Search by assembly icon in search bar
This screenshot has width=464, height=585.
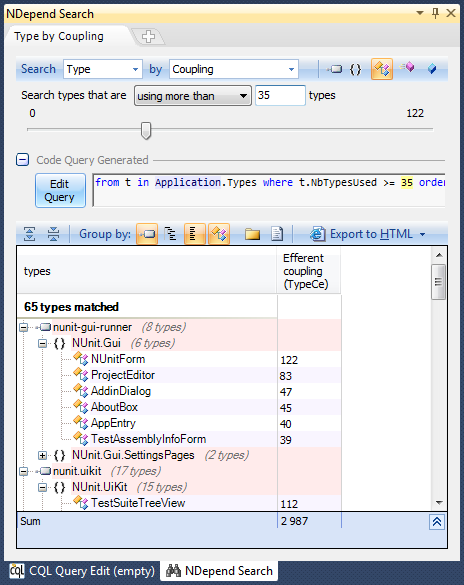(x=335, y=69)
